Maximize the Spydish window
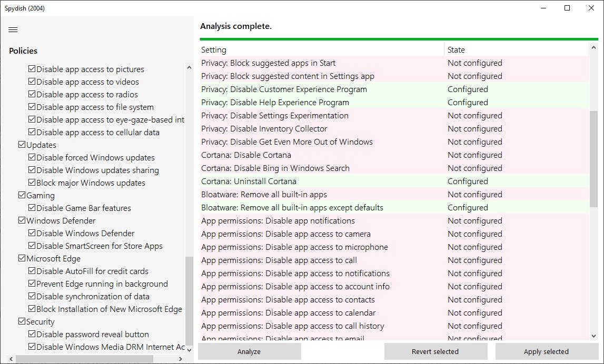Viewport: 604px width, 364px height. (x=567, y=8)
